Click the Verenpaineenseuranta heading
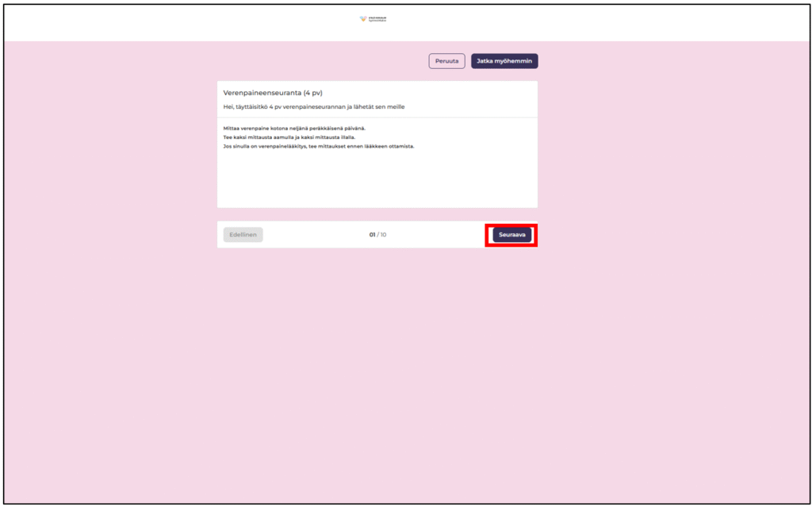Viewport: 812px width, 507px height. (256, 93)
